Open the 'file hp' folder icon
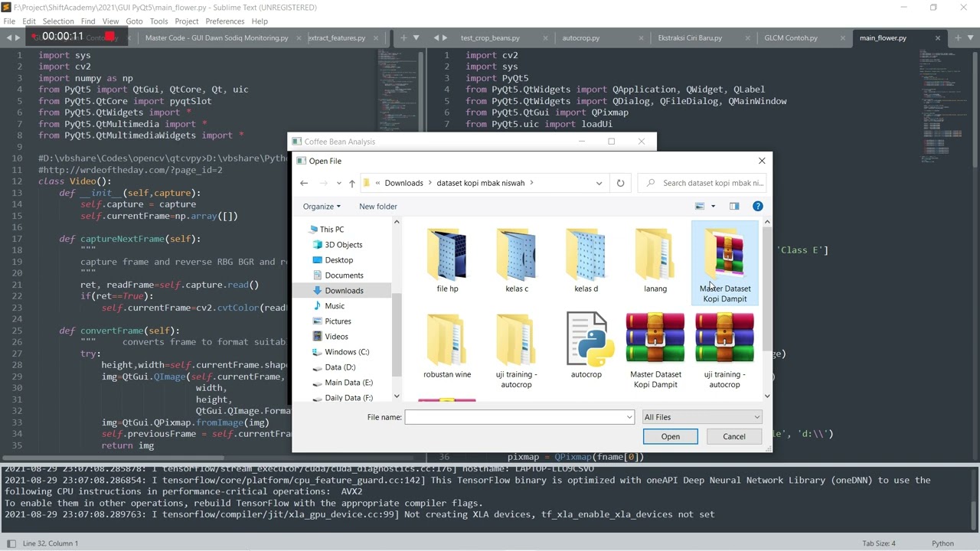 click(x=447, y=255)
